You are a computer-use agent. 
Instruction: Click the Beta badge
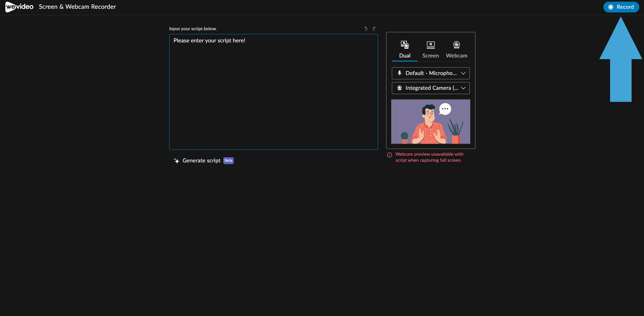(x=228, y=161)
